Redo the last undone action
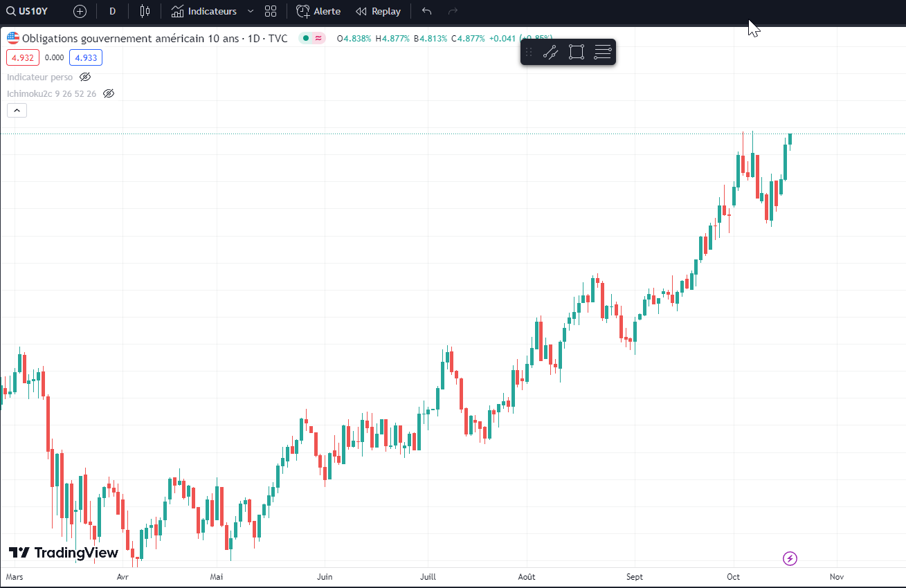The image size is (906, 588). (453, 11)
